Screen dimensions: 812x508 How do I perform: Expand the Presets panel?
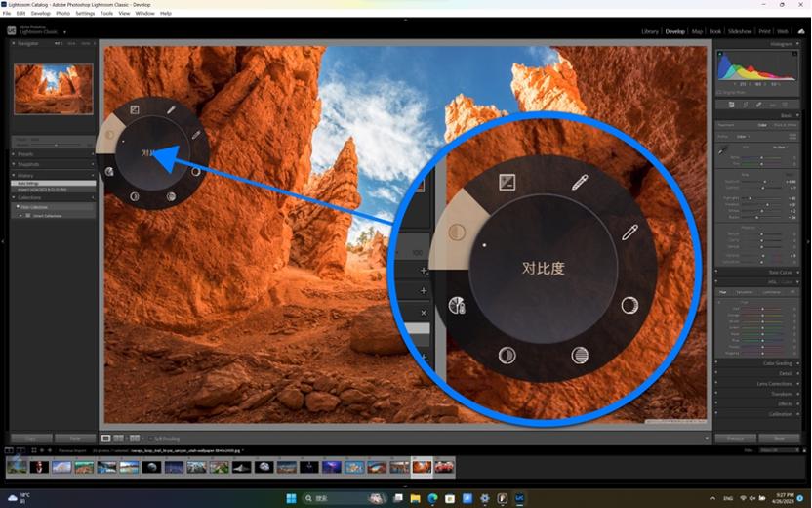click(14, 154)
